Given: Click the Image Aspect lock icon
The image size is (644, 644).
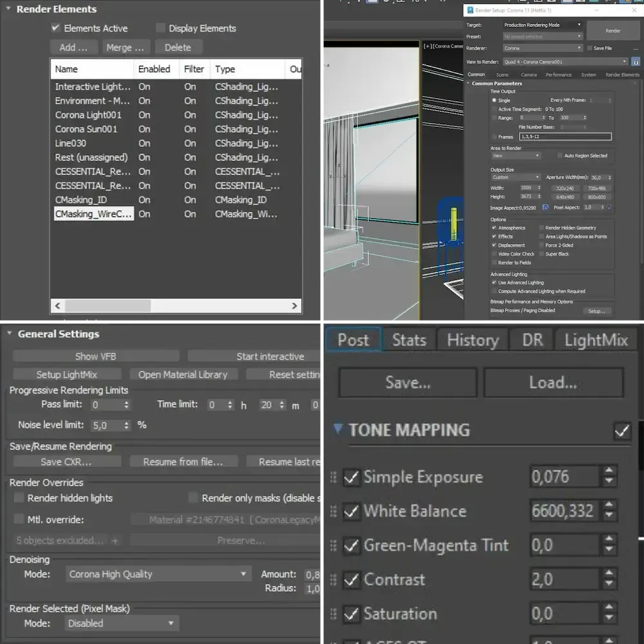Looking at the screenshot, I should point(545,207).
